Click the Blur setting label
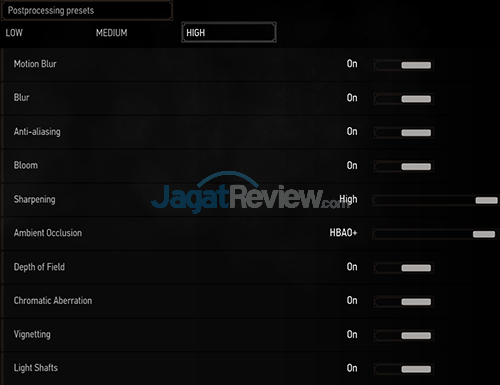Image resolution: width=500 pixels, height=385 pixels. point(22,98)
